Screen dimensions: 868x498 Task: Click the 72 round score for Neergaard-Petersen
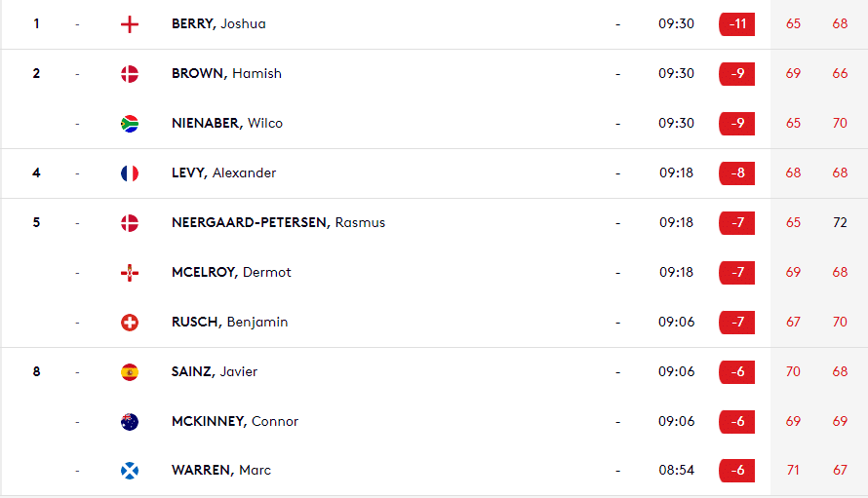coord(840,222)
